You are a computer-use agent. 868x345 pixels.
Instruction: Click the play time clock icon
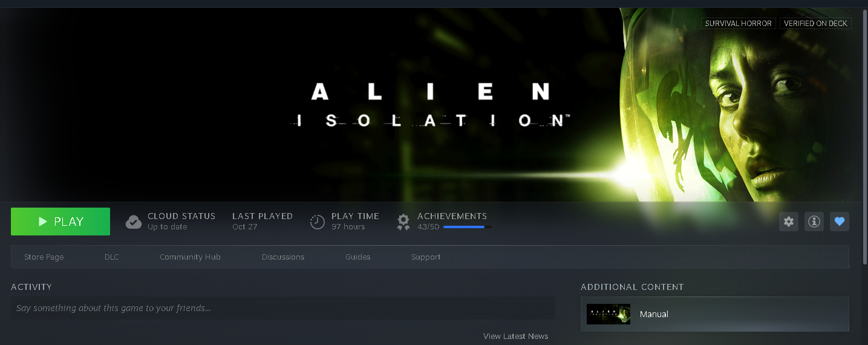point(318,222)
